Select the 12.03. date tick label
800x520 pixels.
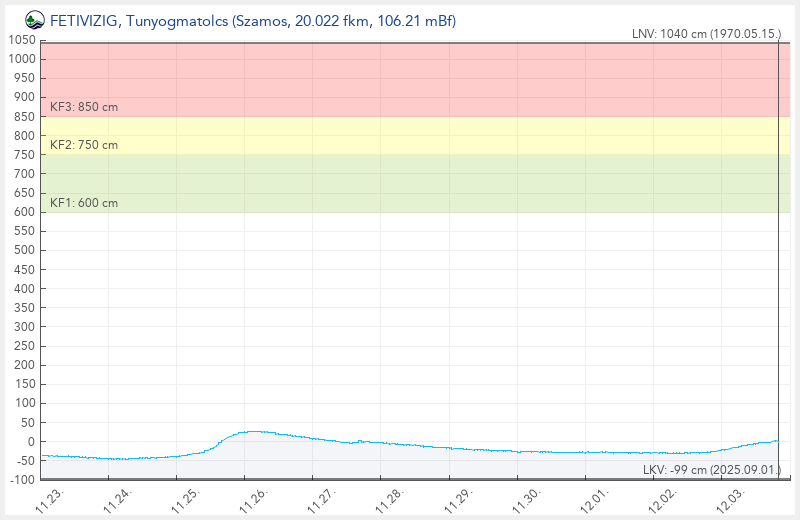[732, 498]
